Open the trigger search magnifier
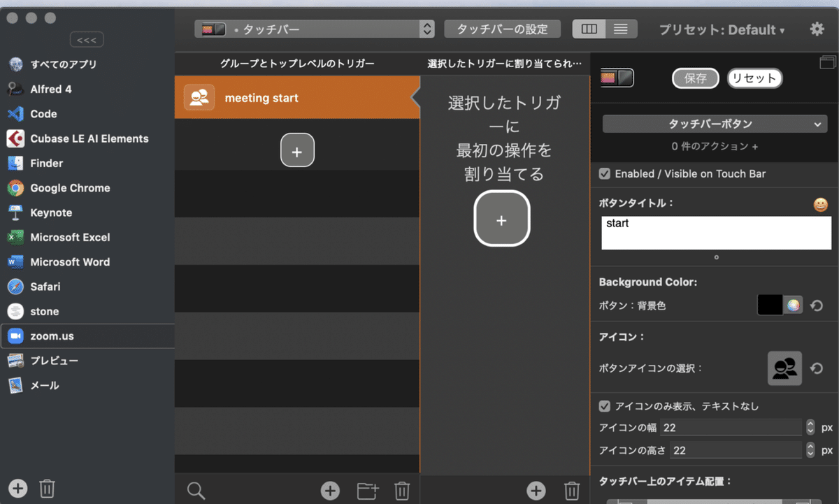 click(196, 490)
